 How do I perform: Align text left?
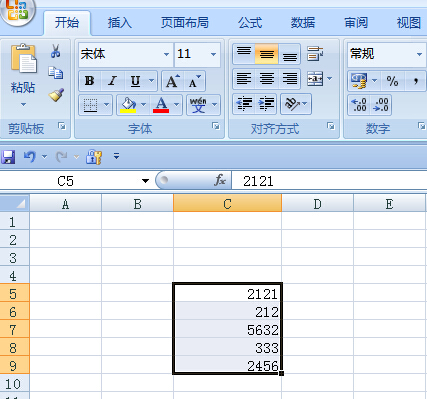pos(244,79)
